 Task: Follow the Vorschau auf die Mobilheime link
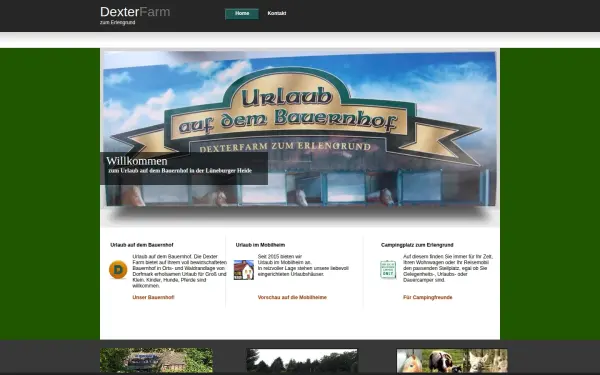[292, 297]
